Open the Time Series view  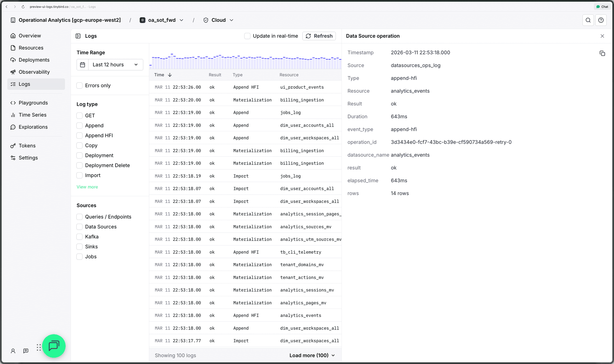32,115
